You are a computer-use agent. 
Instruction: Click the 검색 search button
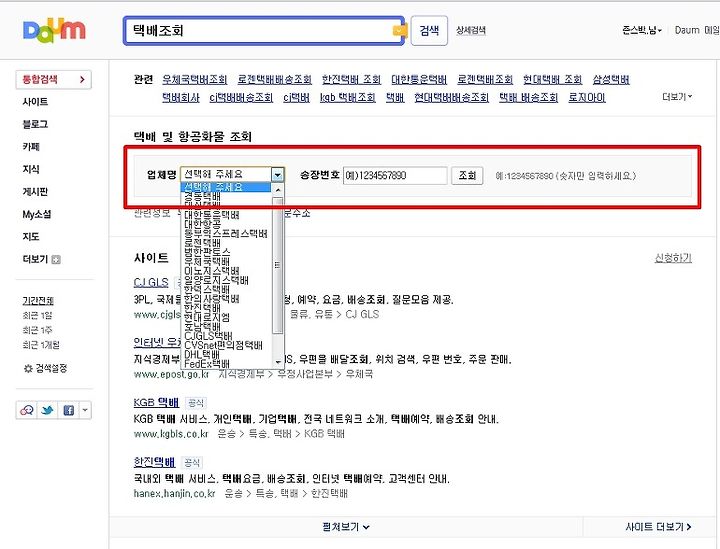tap(429, 31)
